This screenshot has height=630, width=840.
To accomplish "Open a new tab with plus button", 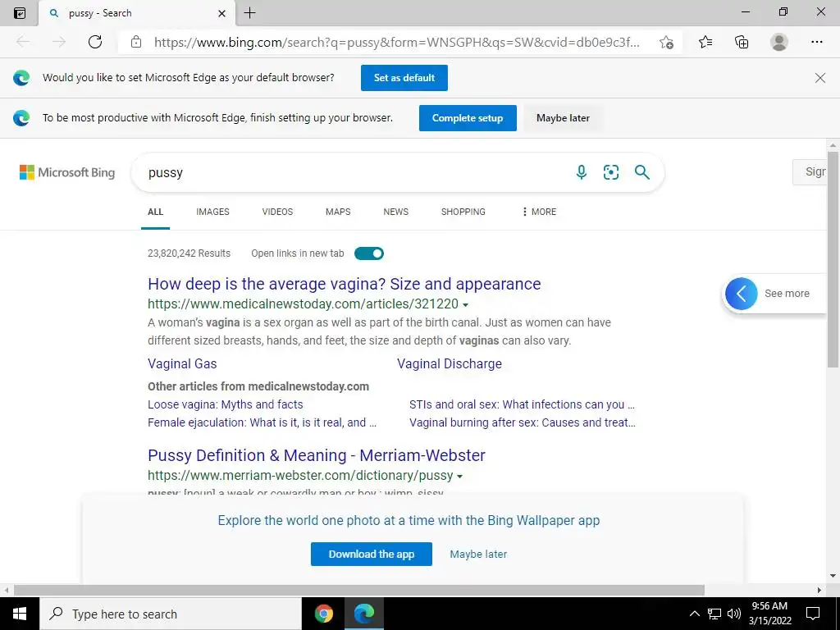I will [x=249, y=13].
